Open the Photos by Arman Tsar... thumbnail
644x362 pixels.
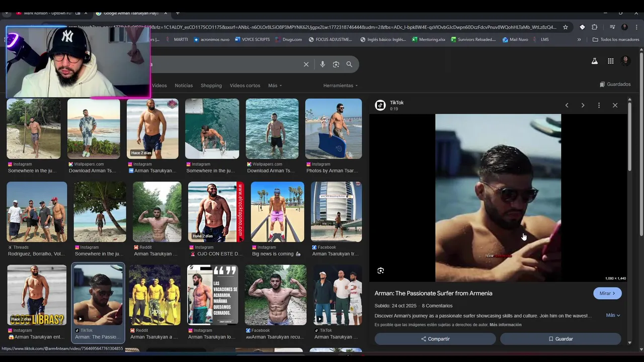coord(334,129)
